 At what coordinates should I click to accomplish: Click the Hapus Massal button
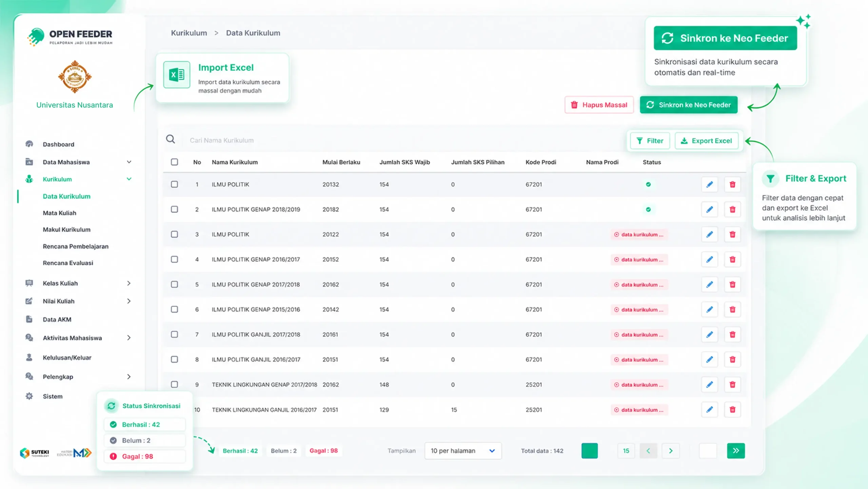[x=599, y=105]
